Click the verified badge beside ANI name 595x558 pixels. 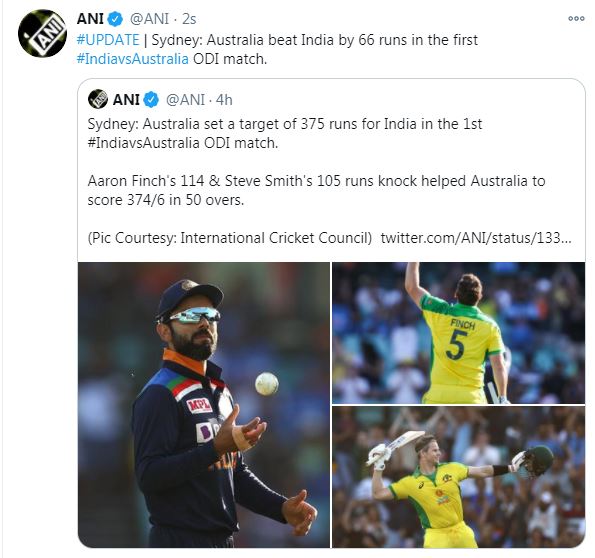(x=115, y=19)
